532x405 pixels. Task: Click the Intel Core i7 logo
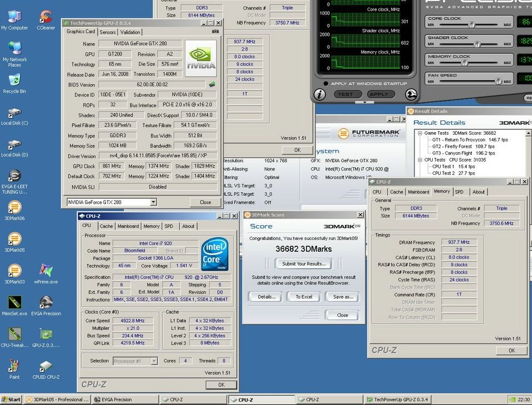click(x=215, y=253)
